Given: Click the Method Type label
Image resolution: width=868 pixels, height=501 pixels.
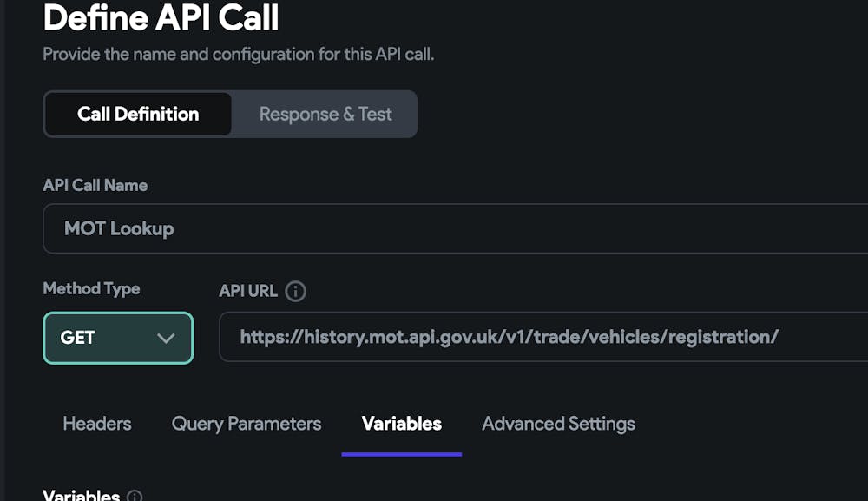Looking at the screenshot, I should (x=91, y=288).
